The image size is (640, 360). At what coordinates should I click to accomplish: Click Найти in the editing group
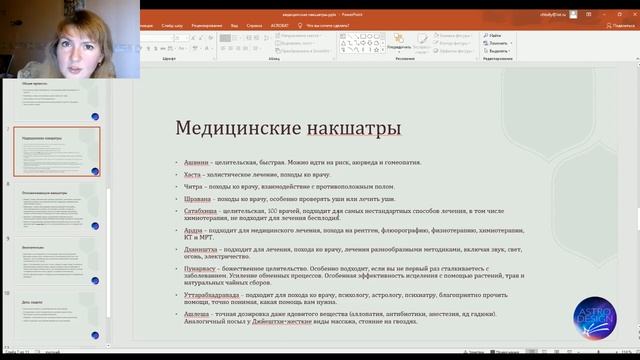point(492,36)
